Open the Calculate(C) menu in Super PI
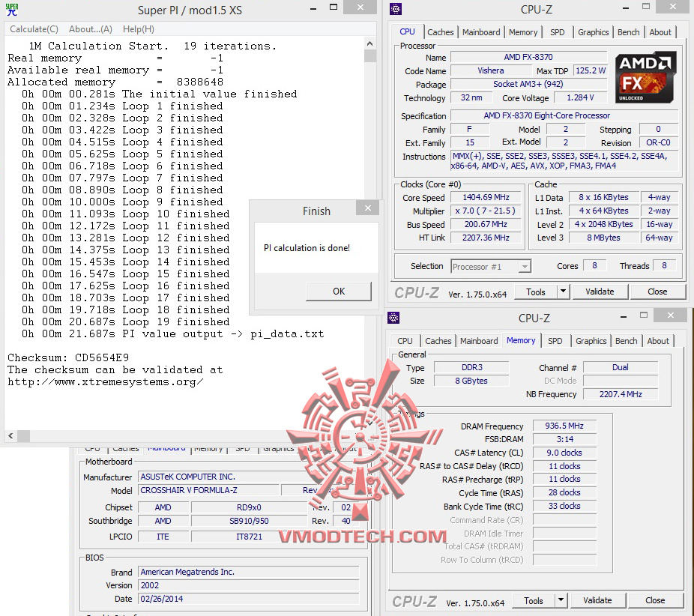This screenshot has width=694, height=616. 34,29
